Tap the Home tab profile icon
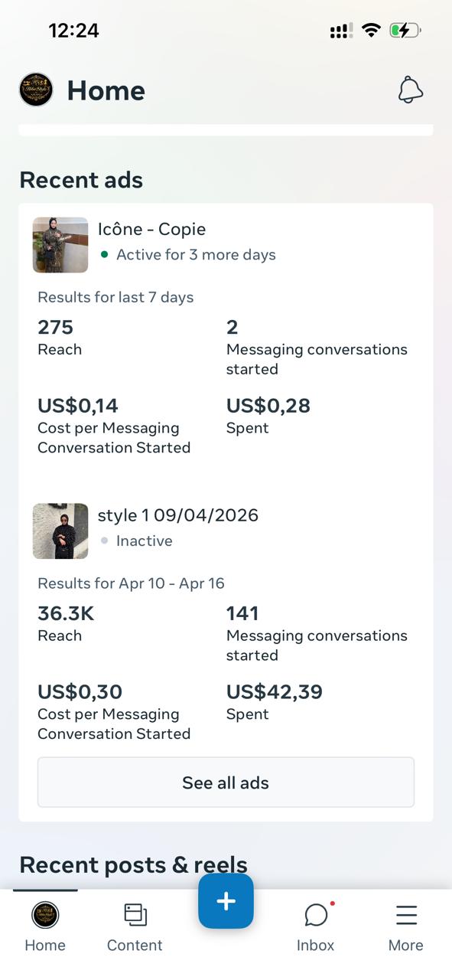The height and width of the screenshot is (980, 452). (45, 915)
